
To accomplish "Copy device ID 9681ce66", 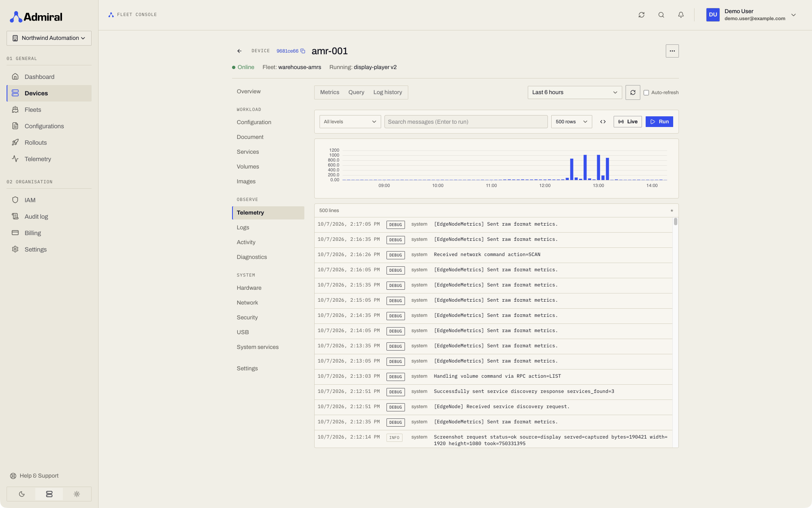I will (x=303, y=51).
